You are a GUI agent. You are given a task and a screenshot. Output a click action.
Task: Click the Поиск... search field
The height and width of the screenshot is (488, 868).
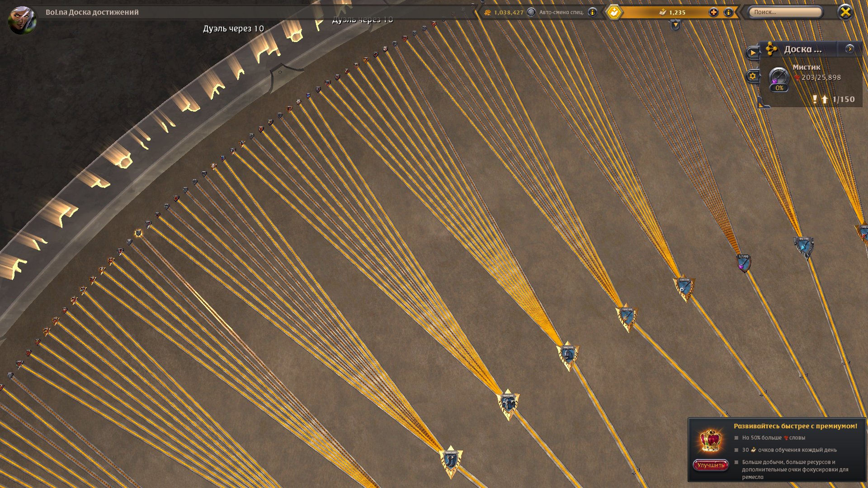pyautogui.click(x=785, y=12)
